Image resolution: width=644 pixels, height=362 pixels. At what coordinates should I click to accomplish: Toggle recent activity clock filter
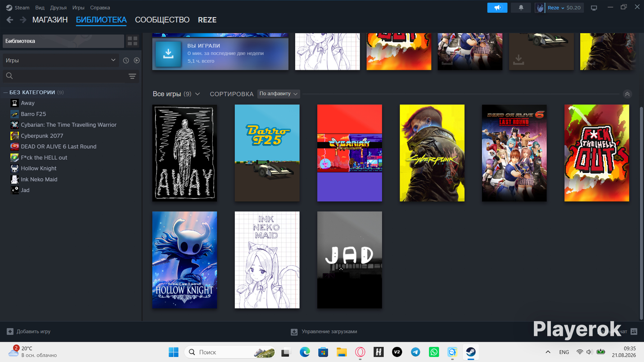click(x=126, y=60)
